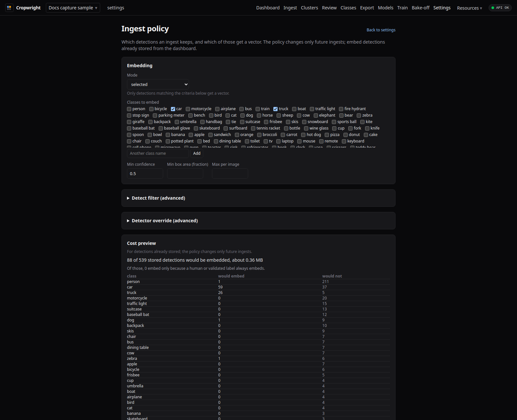This screenshot has width=517, height=420.
Task: Navigate to the Classes page
Action: click(x=348, y=8)
